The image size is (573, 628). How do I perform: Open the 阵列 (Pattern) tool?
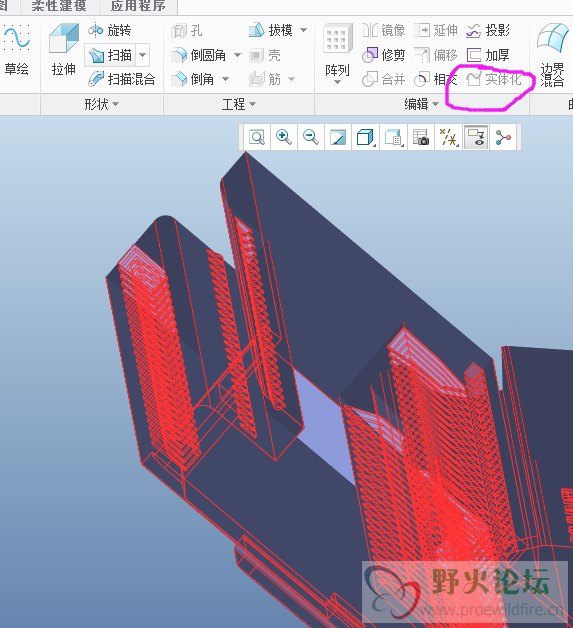(338, 53)
